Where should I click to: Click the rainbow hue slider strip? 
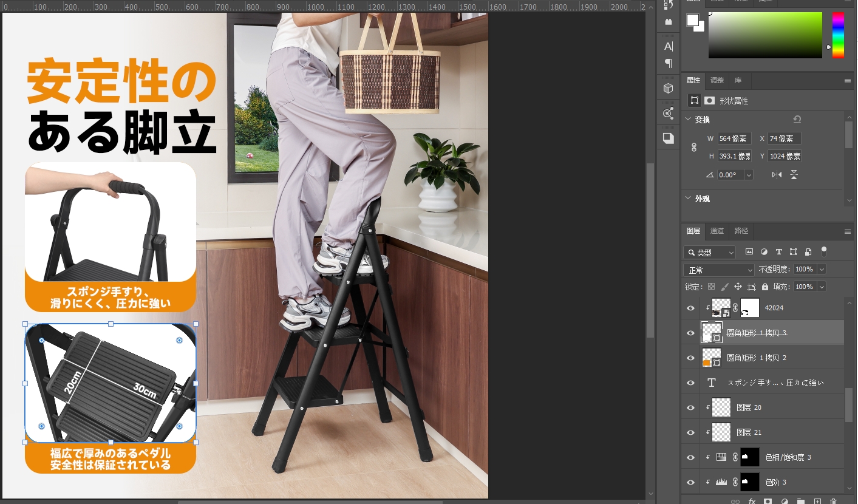tap(837, 35)
